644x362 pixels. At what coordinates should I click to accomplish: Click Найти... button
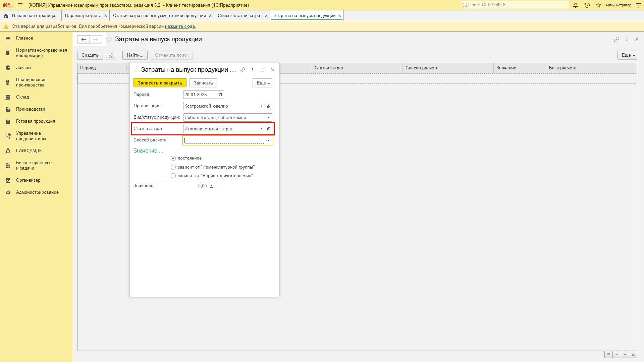click(x=135, y=55)
